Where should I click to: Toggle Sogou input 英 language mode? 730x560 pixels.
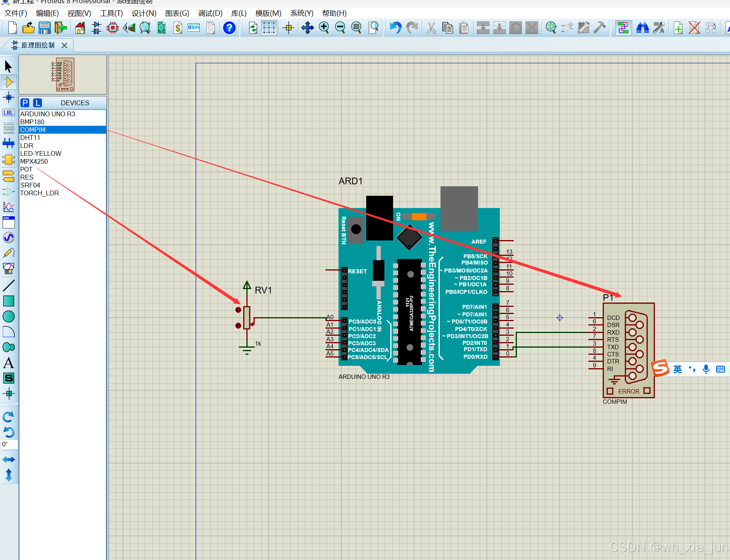coord(677,369)
